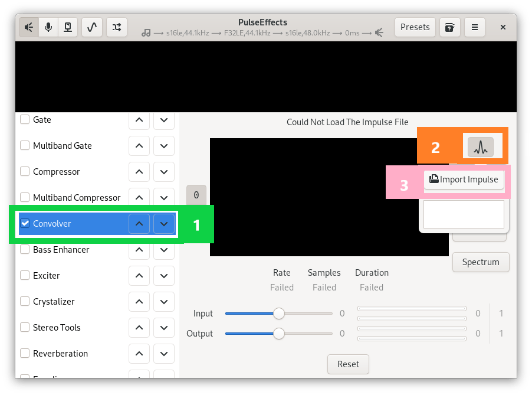The height and width of the screenshot is (395, 532).
Task: Move Bass Enhancer down in list
Action: coord(164,250)
